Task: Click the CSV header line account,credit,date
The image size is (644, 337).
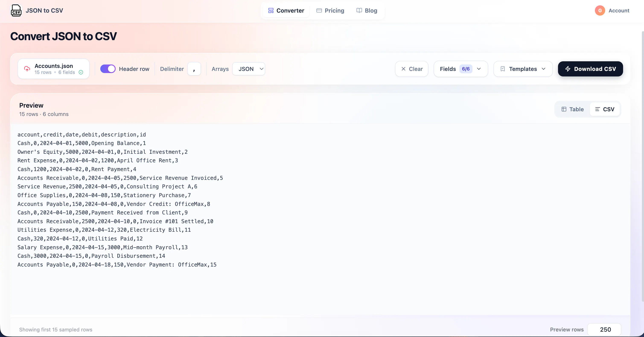Action: coord(82,135)
